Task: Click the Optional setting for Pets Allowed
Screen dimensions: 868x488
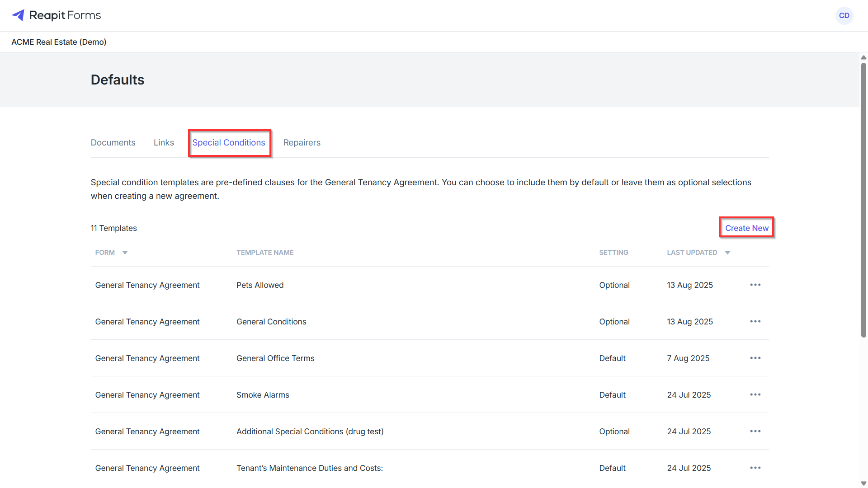Action: (614, 285)
